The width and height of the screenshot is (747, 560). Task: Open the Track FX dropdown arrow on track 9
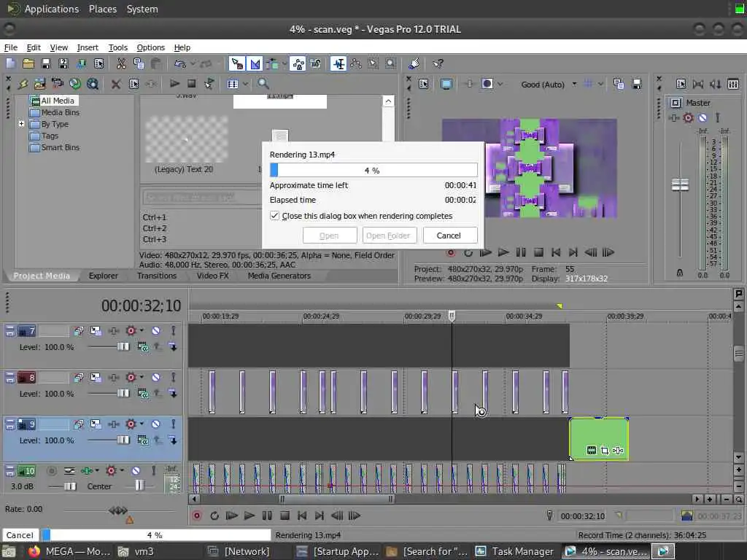(142, 424)
